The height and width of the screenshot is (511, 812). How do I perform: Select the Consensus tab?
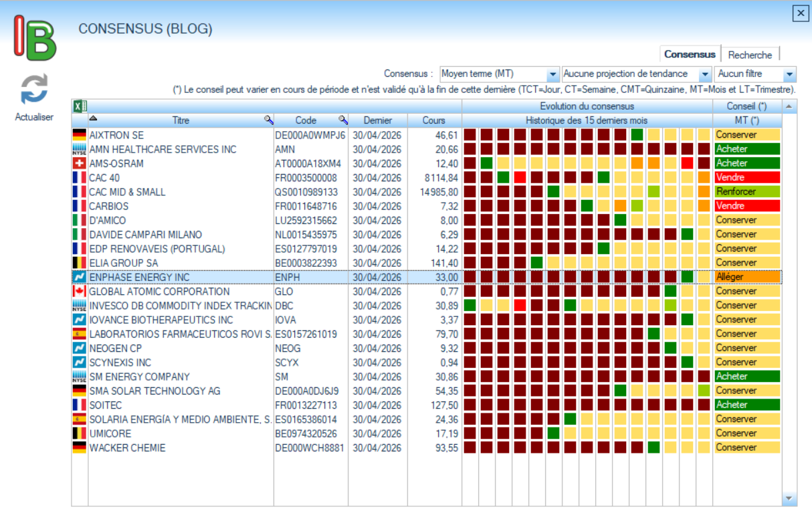click(690, 55)
